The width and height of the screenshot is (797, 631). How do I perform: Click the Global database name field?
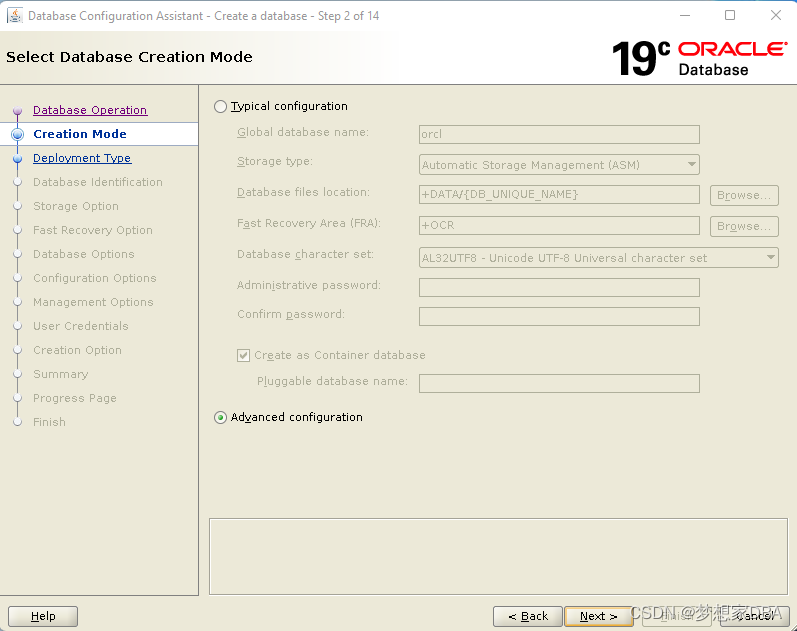(x=559, y=134)
